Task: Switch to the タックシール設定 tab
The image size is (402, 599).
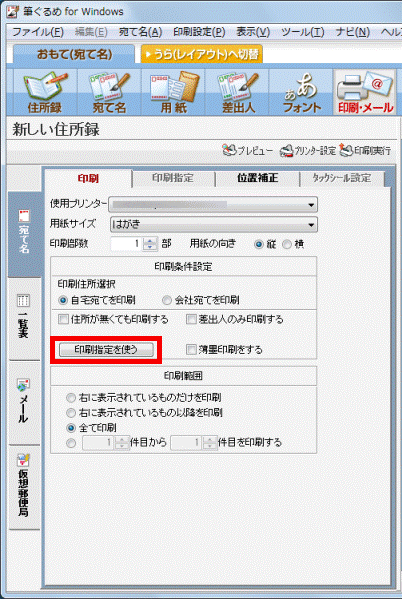Action: coord(342,178)
